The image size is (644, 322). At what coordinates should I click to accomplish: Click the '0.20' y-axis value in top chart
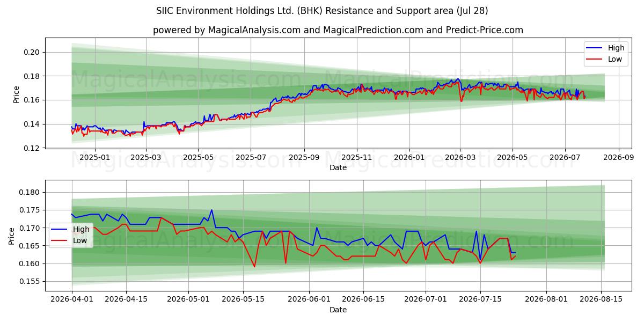[x=32, y=53]
